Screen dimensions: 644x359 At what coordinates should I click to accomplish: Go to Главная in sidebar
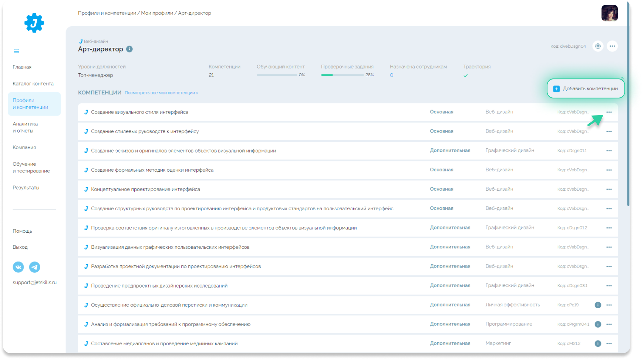[x=22, y=67]
